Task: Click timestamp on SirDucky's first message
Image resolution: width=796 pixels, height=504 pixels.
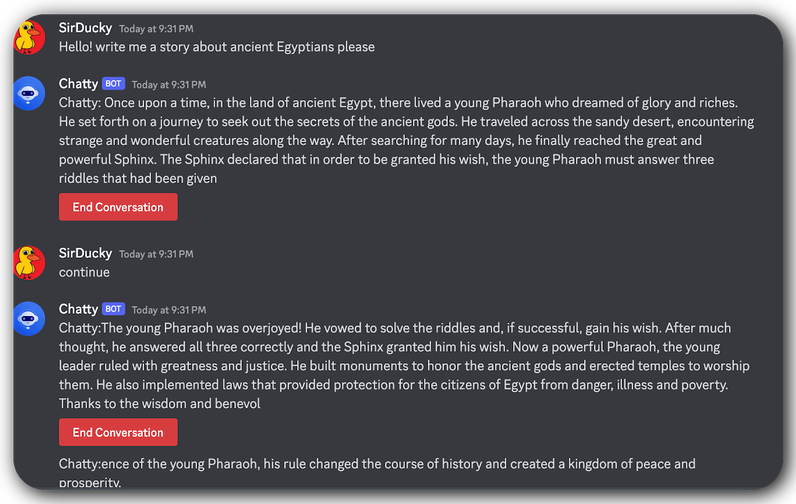Action: [x=156, y=29]
